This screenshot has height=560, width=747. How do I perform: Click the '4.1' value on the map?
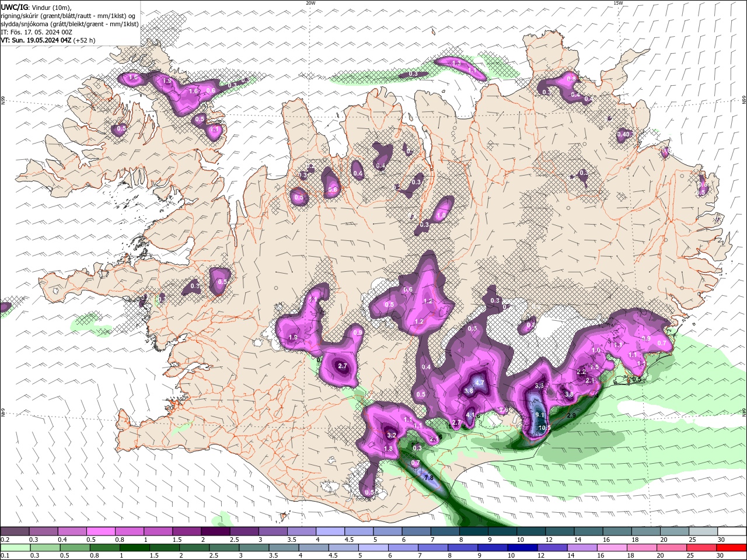470,415
